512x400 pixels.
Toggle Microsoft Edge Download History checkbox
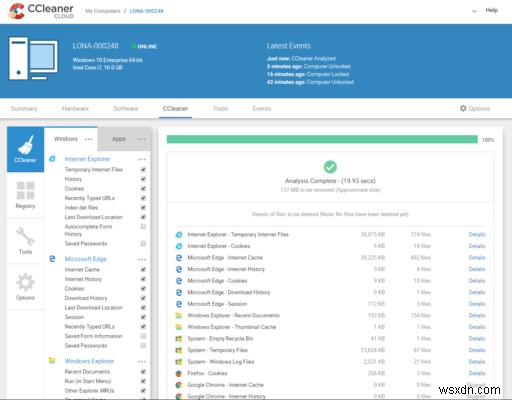click(x=143, y=298)
